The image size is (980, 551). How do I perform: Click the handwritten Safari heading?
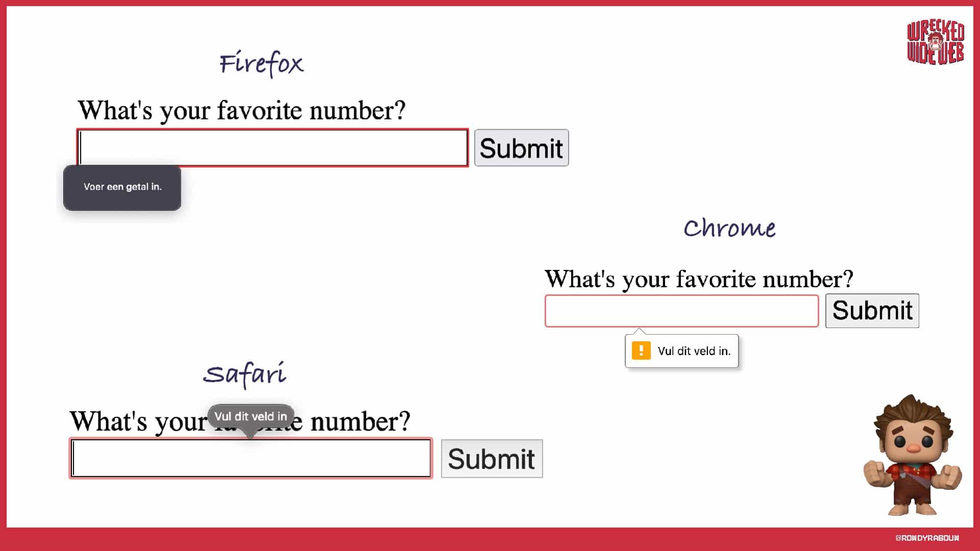click(244, 374)
